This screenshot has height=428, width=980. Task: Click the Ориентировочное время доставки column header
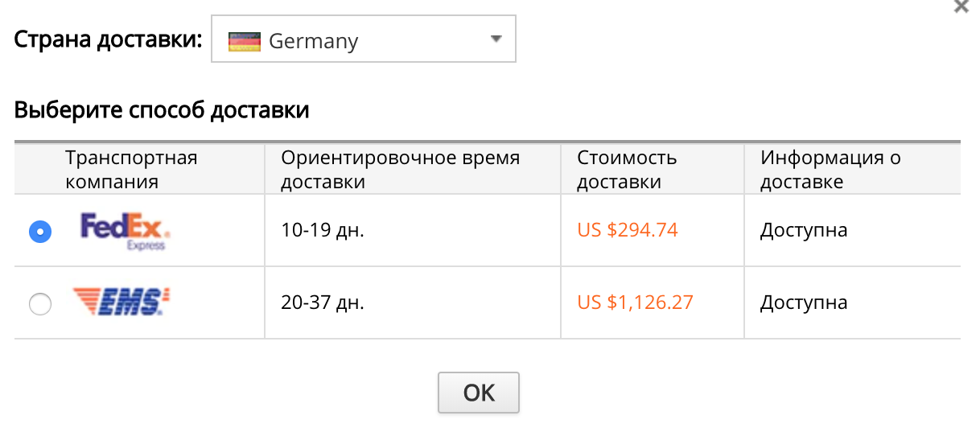(x=400, y=169)
